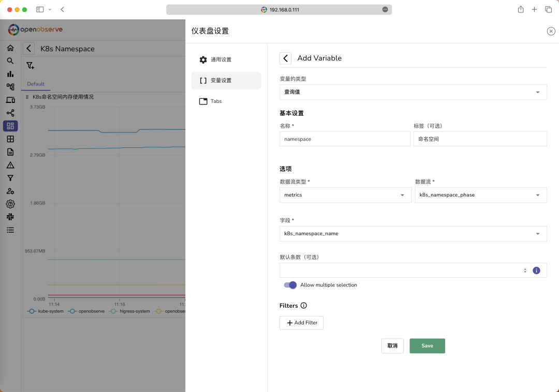Click the back arrow beside Add Variable
Viewport: 559px width, 392px height.
pyautogui.click(x=286, y=58)
